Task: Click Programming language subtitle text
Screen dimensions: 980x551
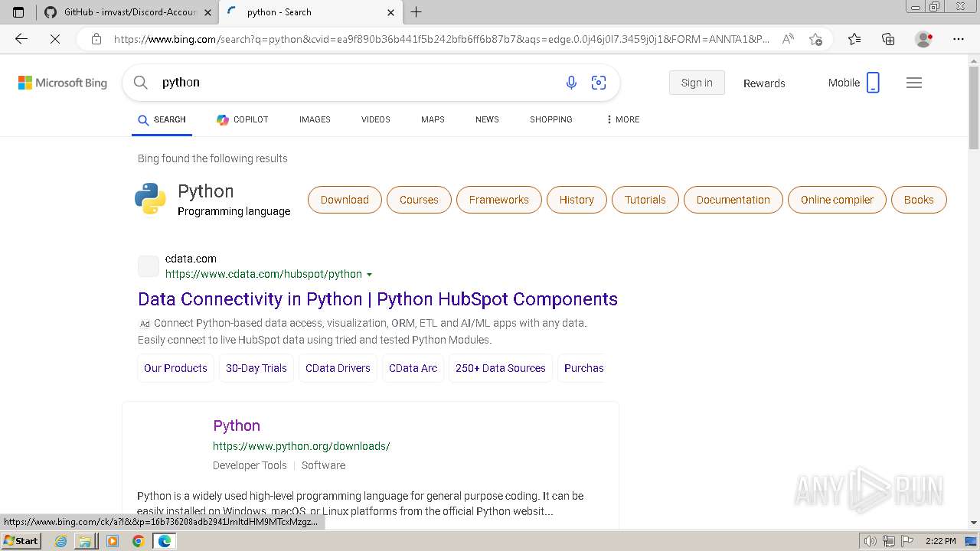Action: tap(234, 211)
